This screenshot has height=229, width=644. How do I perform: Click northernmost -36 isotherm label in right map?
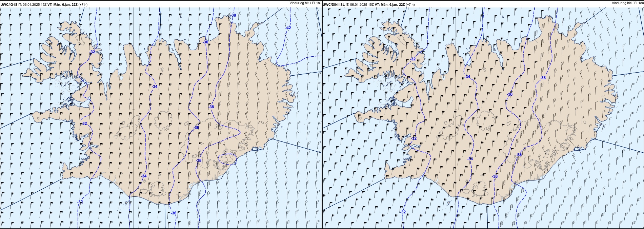click(x=510, y=94)
